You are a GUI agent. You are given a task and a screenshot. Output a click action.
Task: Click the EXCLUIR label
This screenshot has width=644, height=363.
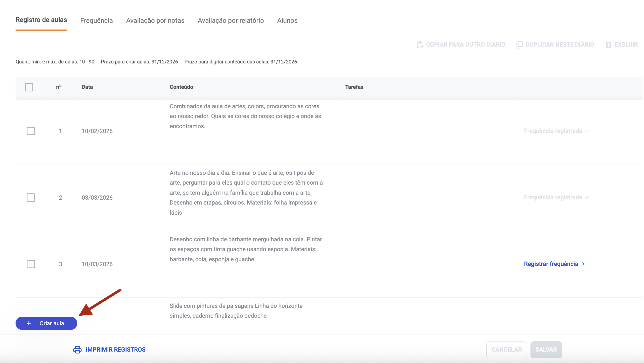click(626, 45)
